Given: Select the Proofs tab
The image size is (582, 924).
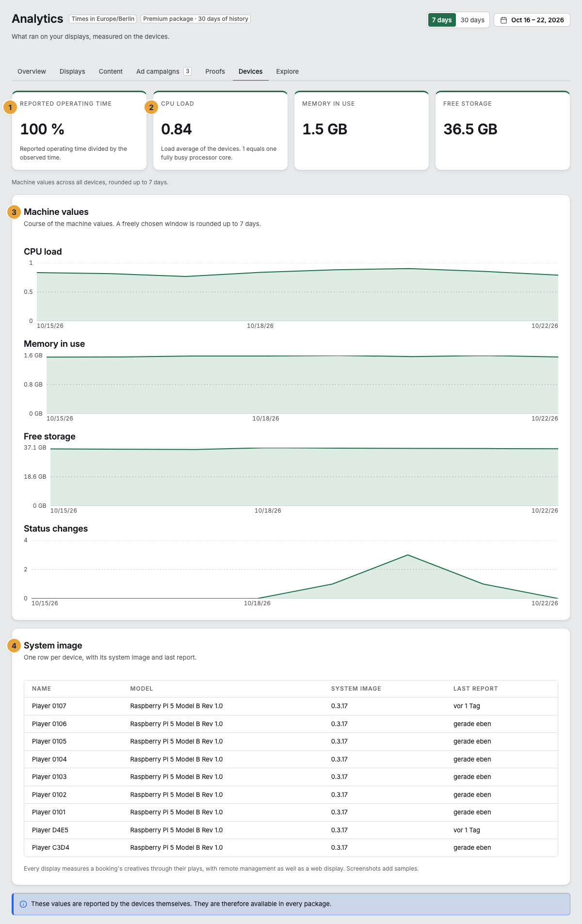Looking at the screenshot, I should pos(215,71).
